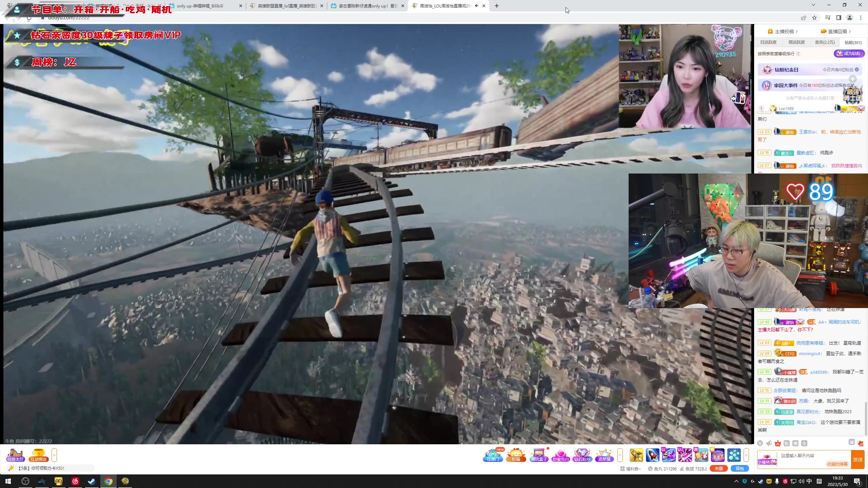Toggle the 粉 fan-badge chat option

point(787,443)
